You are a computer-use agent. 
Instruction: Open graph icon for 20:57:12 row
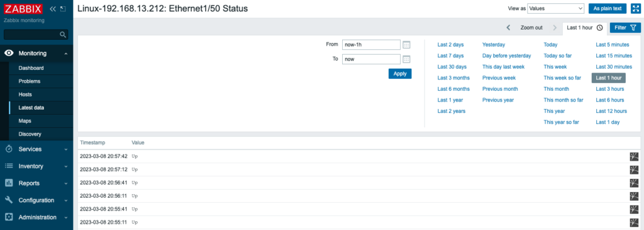pyautogui.click(x=634, y=170)
